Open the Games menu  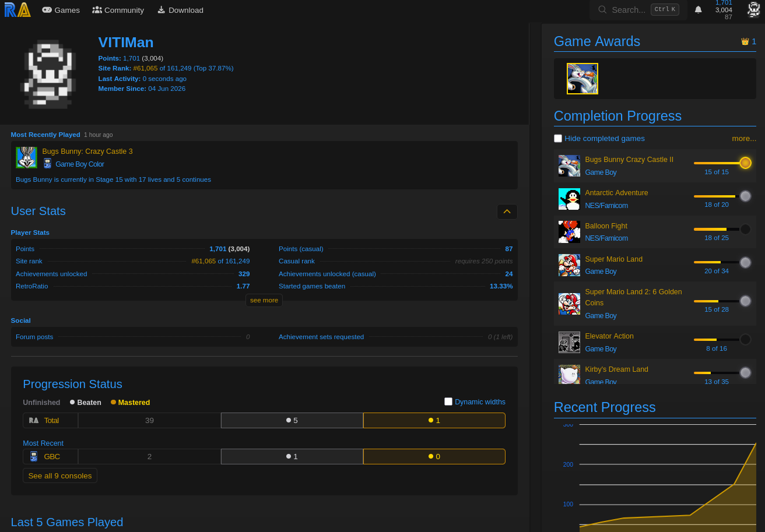pyautogui.click(x=61, y=10)
